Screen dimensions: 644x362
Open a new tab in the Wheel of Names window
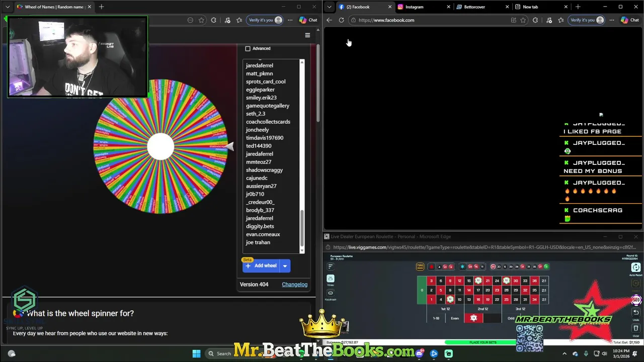tap(101, 7)
